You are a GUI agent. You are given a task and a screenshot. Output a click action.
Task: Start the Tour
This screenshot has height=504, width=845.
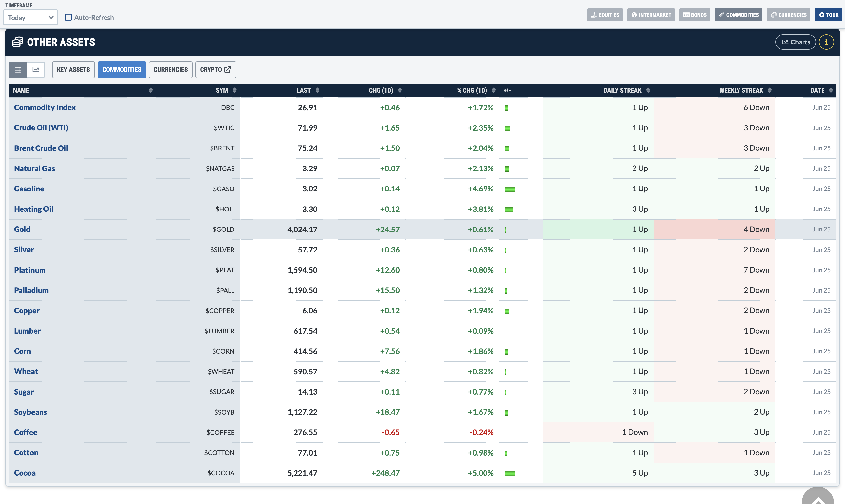829,15
